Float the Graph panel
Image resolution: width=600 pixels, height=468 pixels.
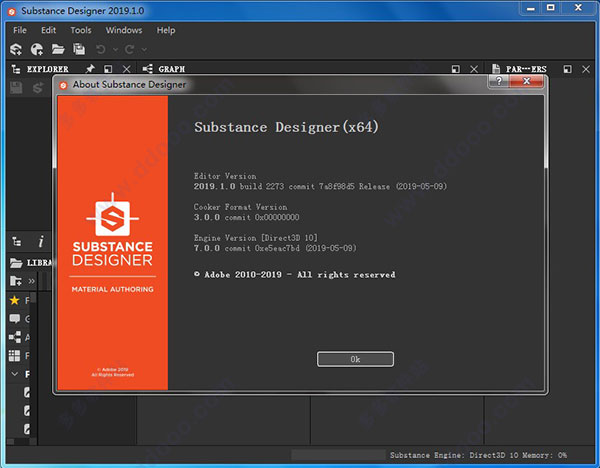456,69
